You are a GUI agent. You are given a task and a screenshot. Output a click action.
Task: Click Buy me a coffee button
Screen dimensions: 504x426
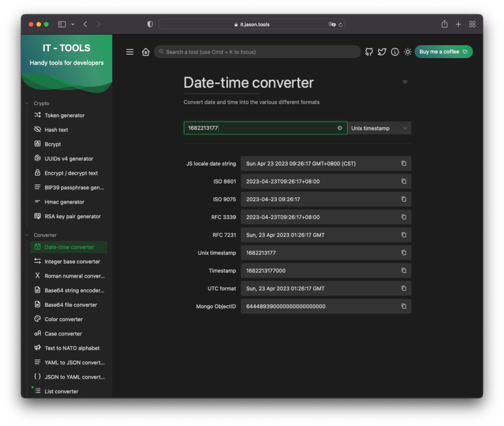(x=443, y=52)
